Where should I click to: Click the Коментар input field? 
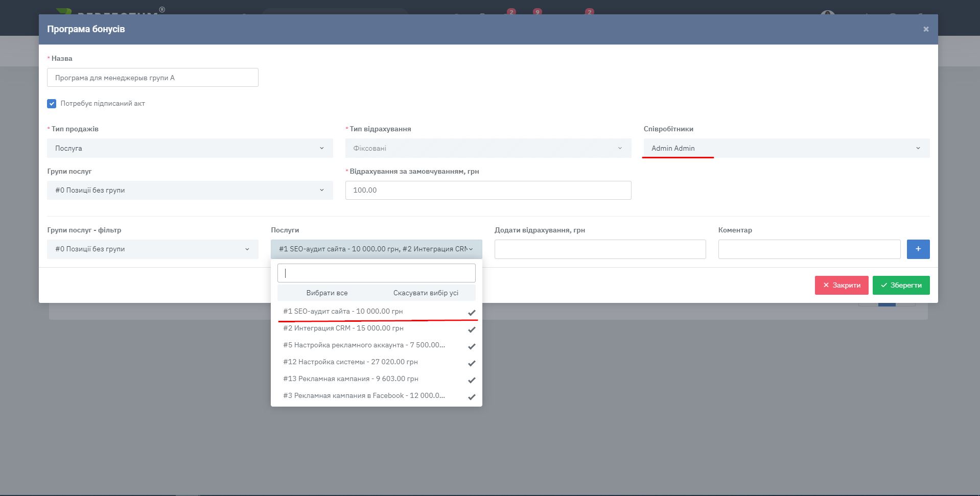pos(809,249)
